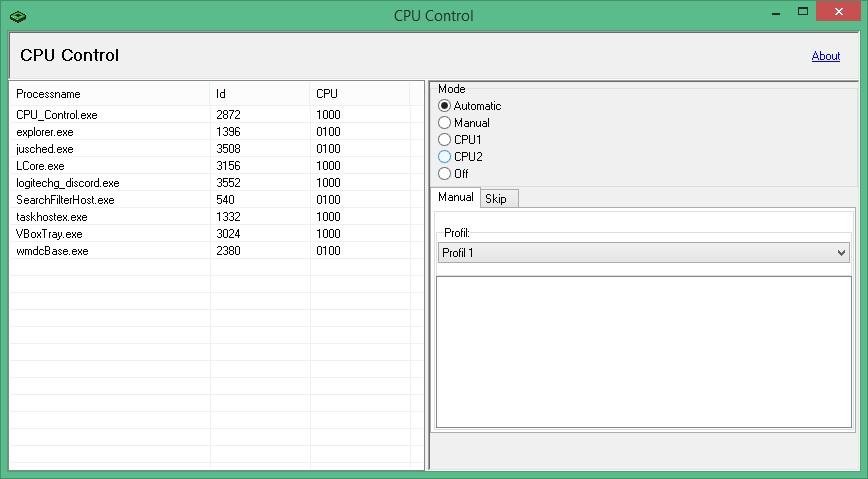Viewport: 868px width, 479px height.
Task: Turn mode Off with its radio button
Action: (x=453, y=174)
